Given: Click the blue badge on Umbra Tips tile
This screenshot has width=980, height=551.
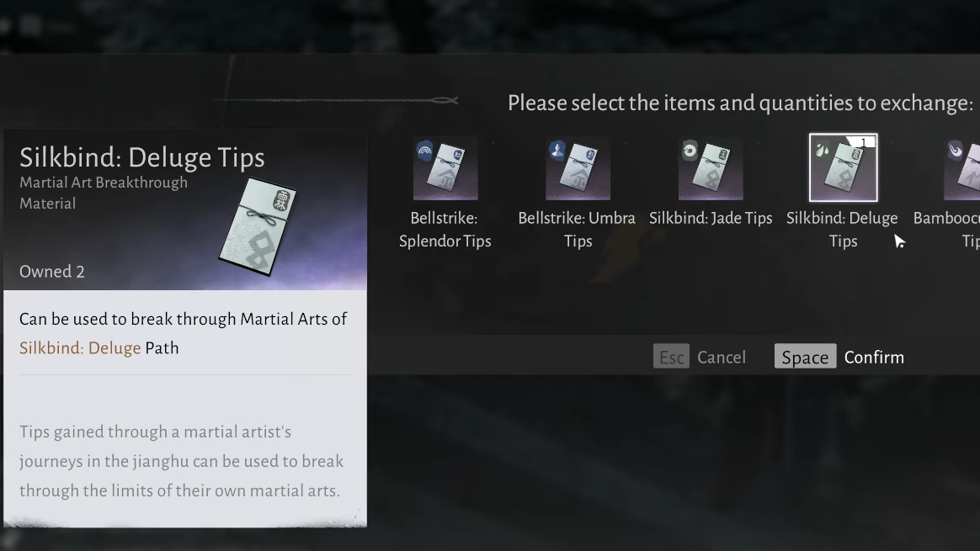Looking at the screenshot, I should [x=557, y=150].
